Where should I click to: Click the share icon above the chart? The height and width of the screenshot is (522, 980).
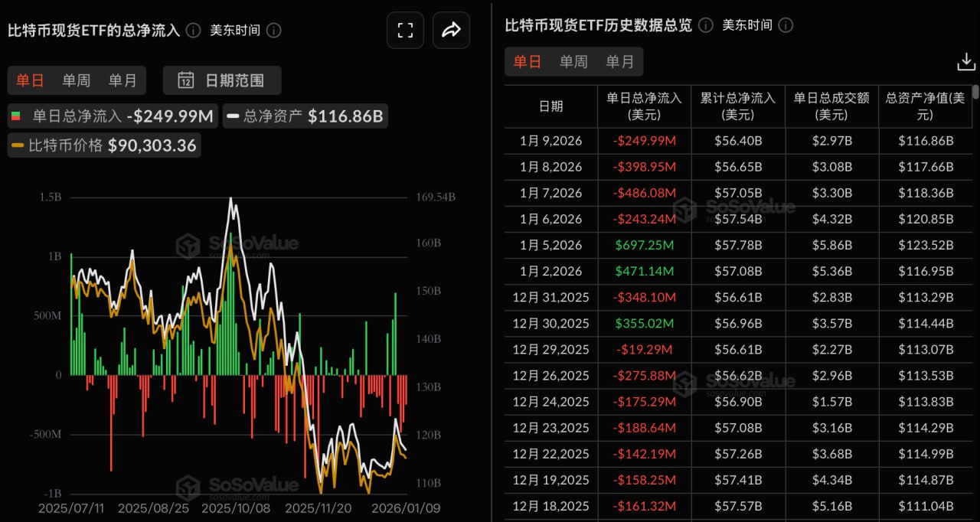(x=451, y=30)
